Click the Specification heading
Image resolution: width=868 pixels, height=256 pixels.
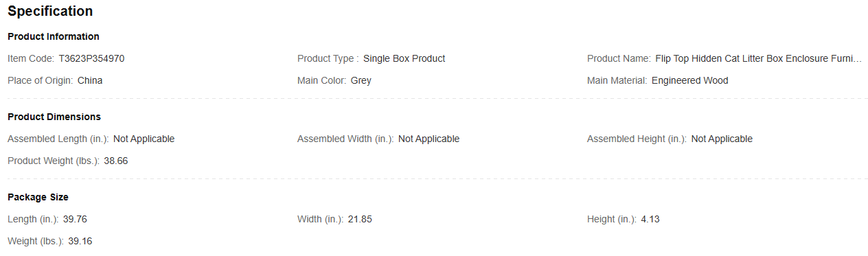(50, 12)
